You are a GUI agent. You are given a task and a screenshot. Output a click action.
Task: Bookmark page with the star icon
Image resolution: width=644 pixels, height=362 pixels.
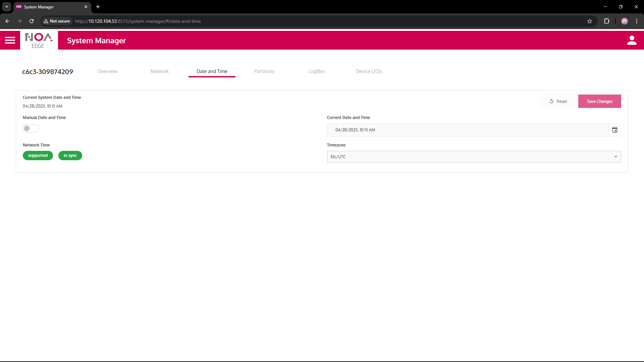[x=589, y=21]
